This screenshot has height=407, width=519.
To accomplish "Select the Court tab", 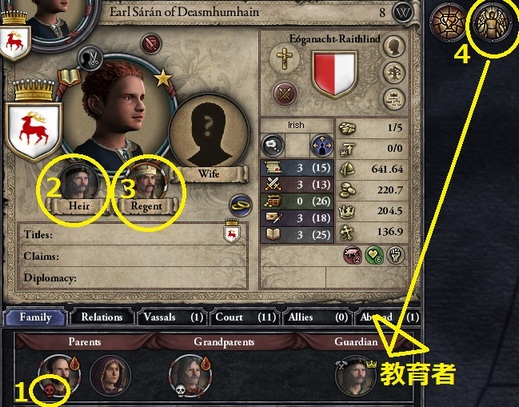I will pyautogui.click(x=245, y=317).
